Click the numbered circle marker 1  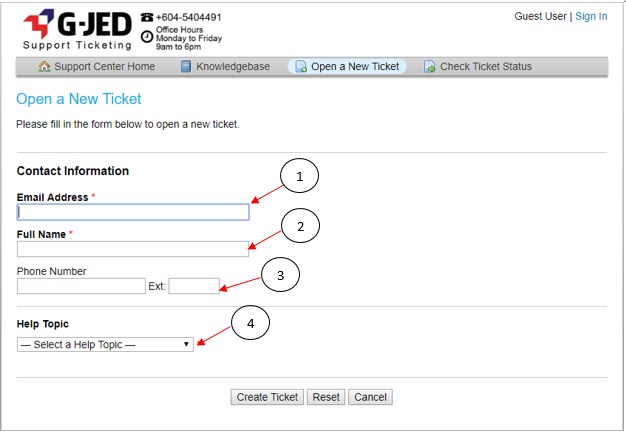tap(299, 177)
